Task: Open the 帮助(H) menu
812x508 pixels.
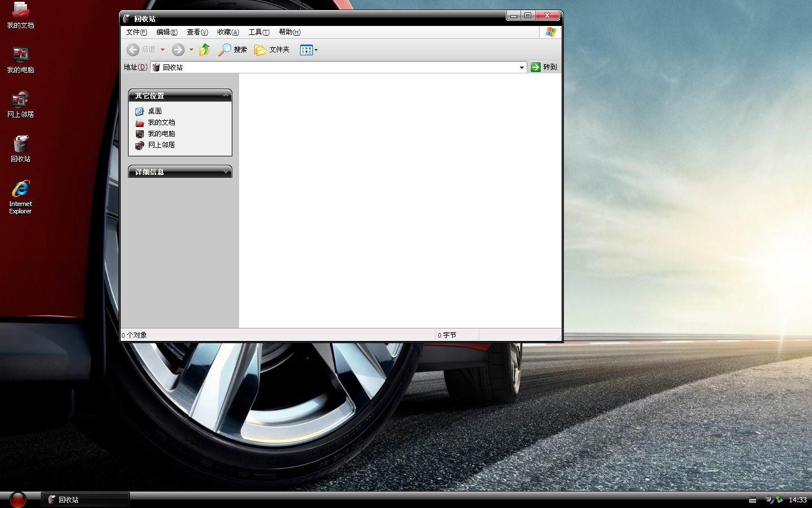Action: (289, 32)
